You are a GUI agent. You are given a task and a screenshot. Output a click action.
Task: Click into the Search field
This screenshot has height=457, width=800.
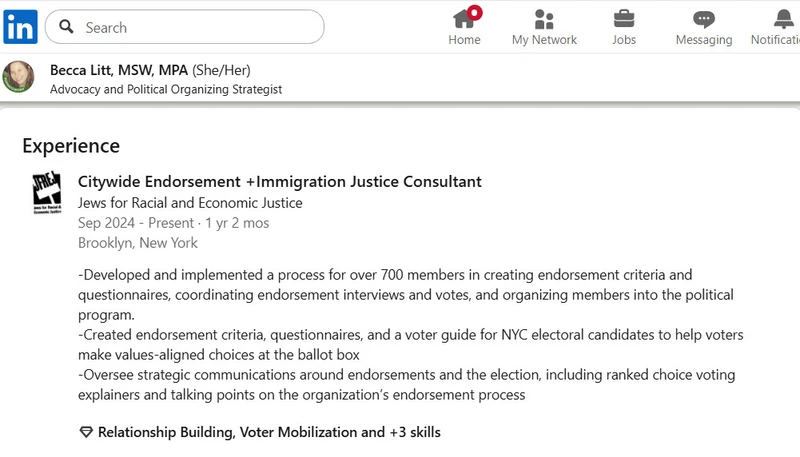pyautogui.click(x=185, y=27)
